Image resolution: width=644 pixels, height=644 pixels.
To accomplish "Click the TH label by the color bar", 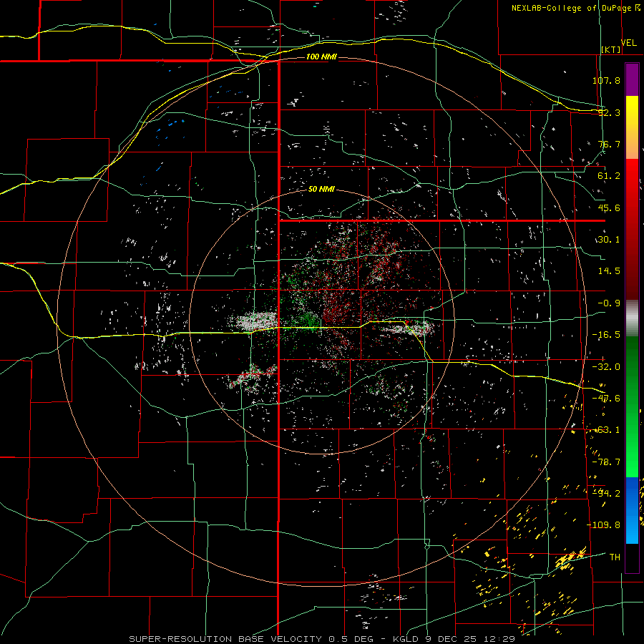I will coord(615,557).
